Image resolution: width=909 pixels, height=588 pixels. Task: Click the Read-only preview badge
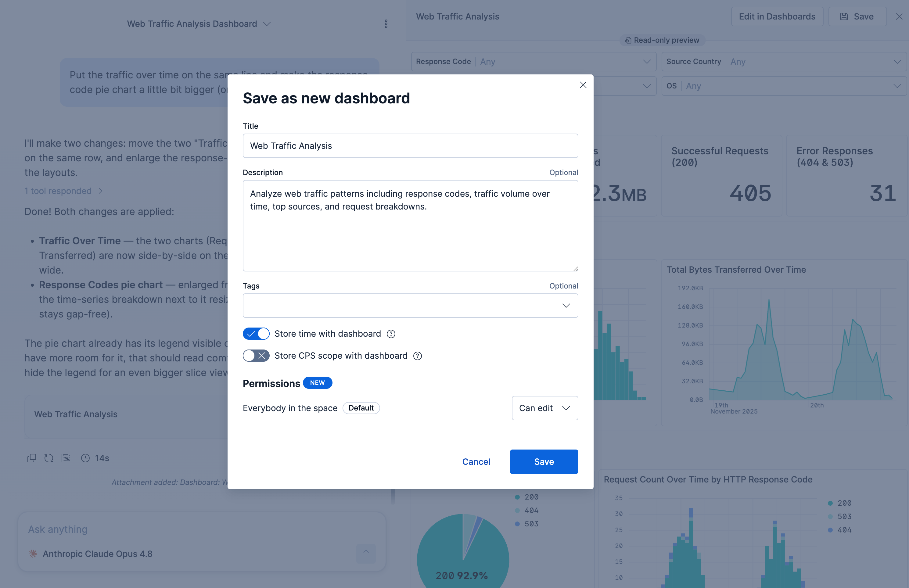662,40
